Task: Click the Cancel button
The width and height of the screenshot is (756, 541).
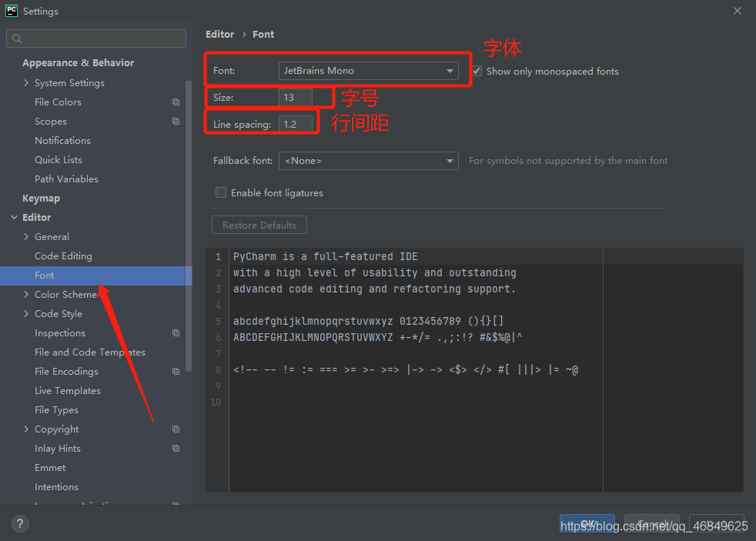Action: [652, 523]
